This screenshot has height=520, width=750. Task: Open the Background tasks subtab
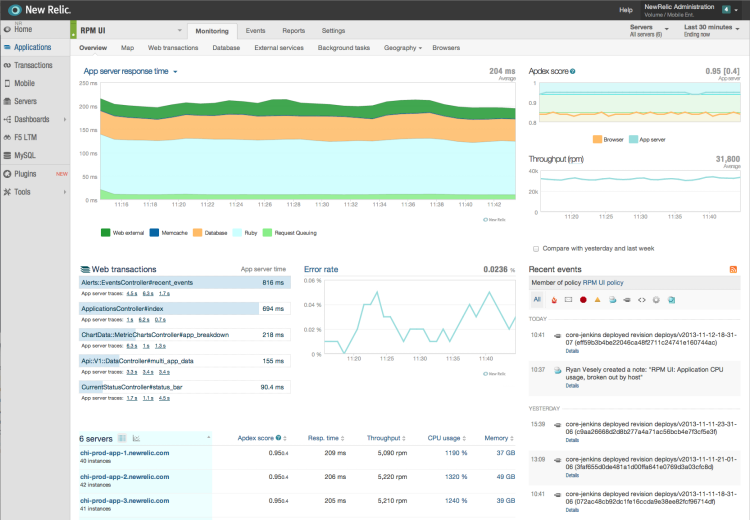click(343, 48)
